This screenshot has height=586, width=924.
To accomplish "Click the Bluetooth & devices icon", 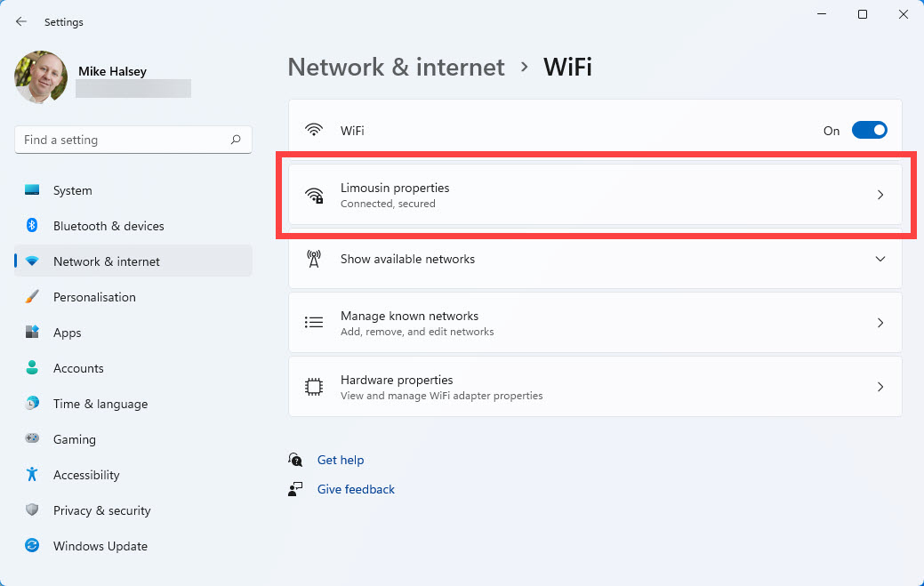I will 32,226.
